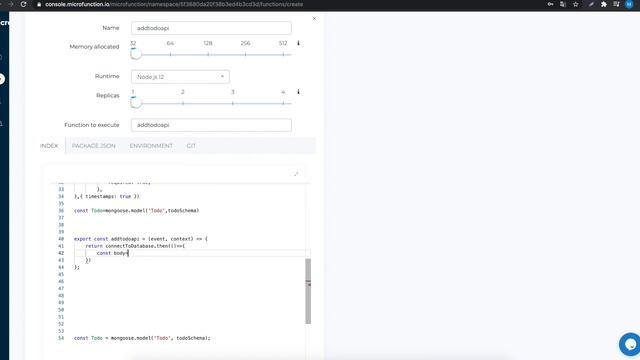Expand the code editor to fullscreen
Viewport: 640px width, 360px height.
click(x=296, y=174)
